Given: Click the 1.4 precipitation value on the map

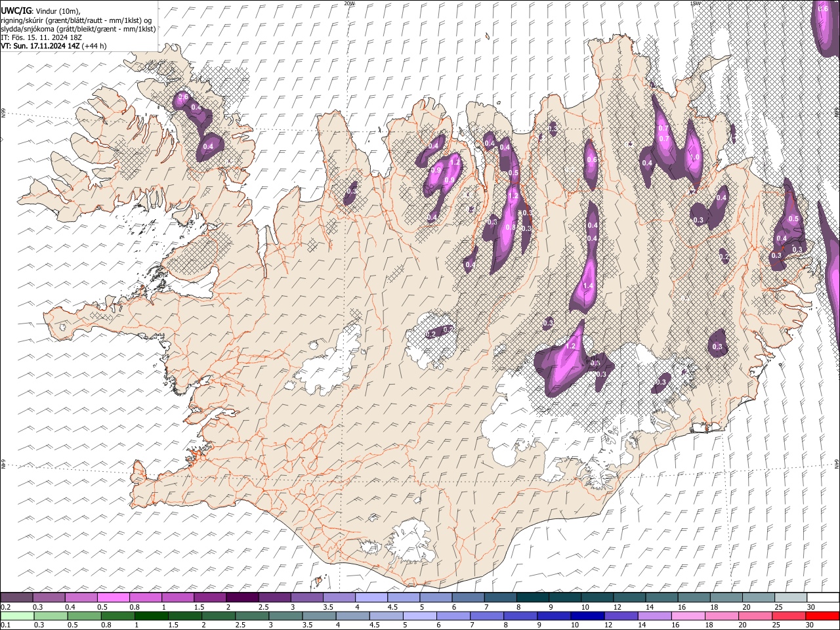Looking at the screenshot, I should (x=588, y=286).
